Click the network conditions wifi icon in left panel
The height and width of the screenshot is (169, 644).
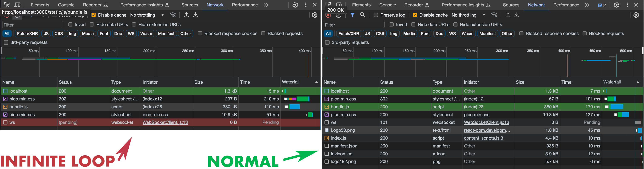click(x=173, y=15)
